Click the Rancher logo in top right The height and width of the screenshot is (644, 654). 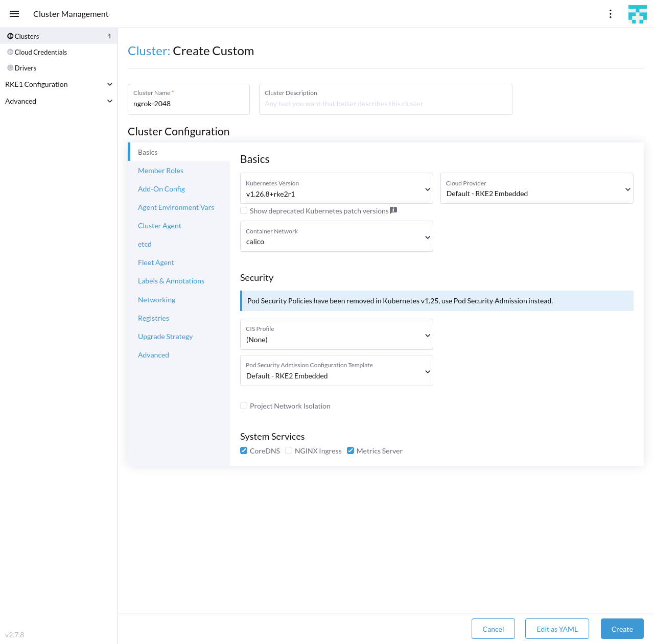coord(637,14)
